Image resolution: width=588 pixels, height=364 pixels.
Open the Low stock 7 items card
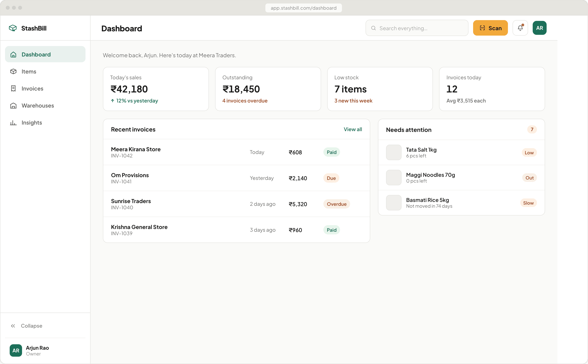(x=380, y=89)
